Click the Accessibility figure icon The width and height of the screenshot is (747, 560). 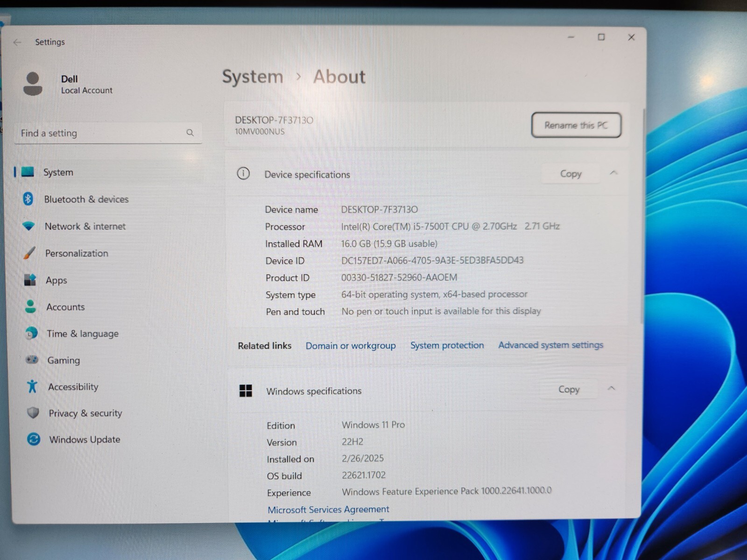[x=32, y=386]
